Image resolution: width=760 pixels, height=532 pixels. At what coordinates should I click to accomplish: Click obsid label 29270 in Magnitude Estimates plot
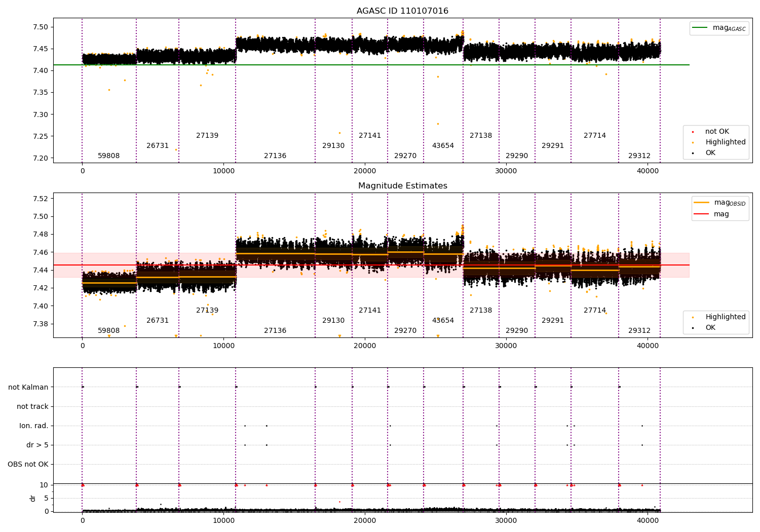click(405, 331)
